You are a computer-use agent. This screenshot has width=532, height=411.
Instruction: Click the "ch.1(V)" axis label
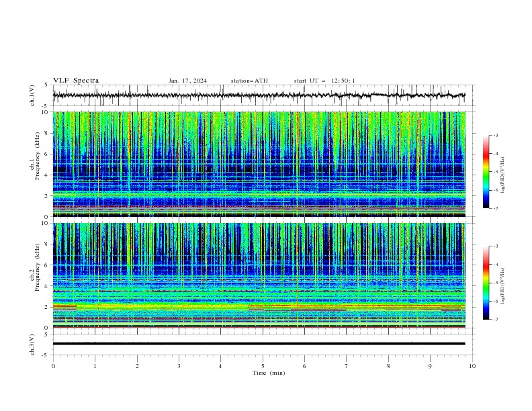pyautogui.click(x=32, y=95)
